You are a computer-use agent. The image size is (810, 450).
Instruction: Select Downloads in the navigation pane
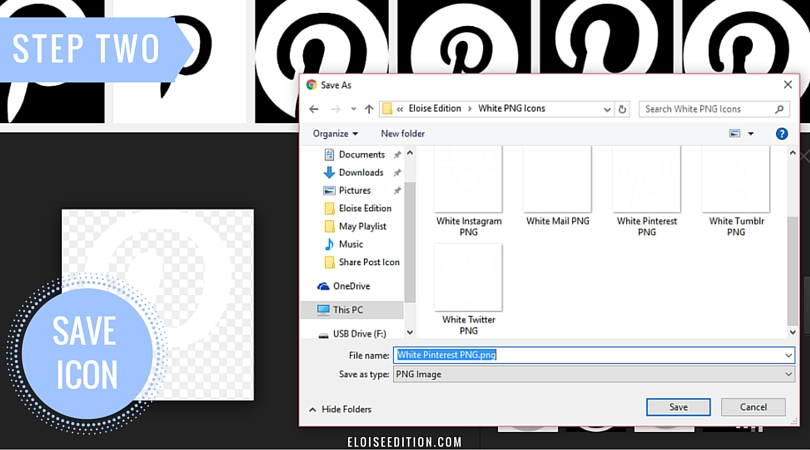click(361, 173)
